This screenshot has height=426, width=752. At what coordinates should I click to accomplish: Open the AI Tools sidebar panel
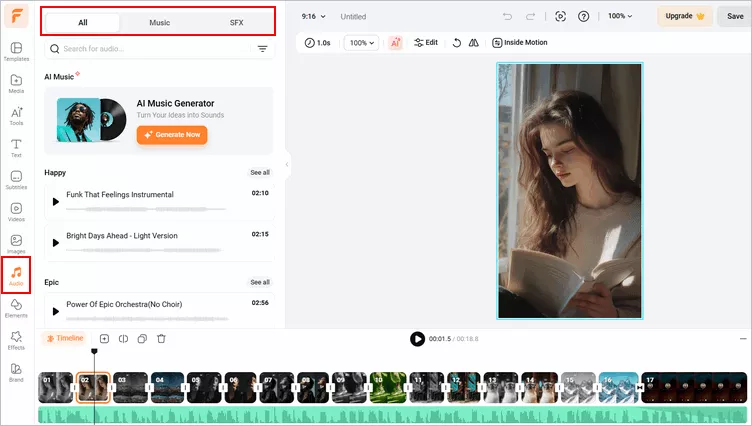point(16,116)
